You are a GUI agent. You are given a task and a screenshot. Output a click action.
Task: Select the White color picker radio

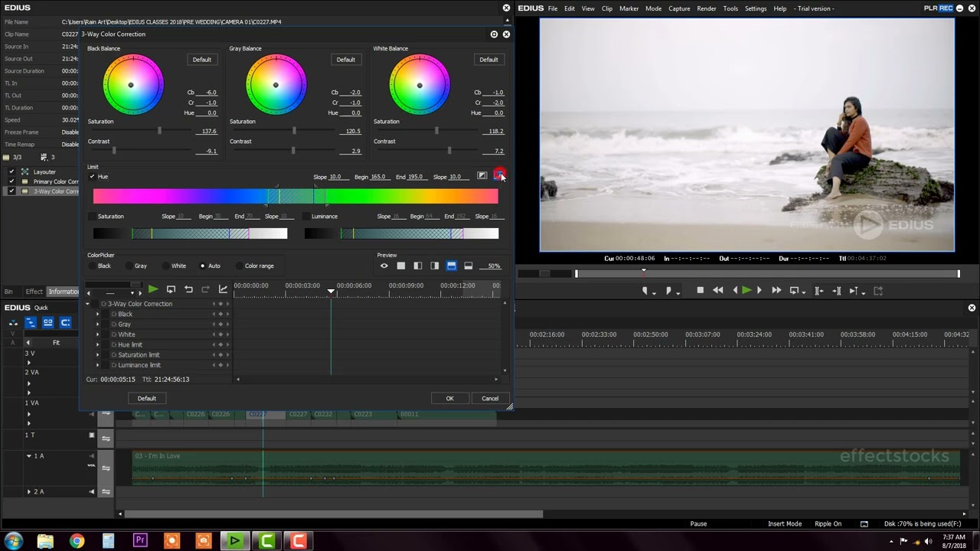click(166, 266)
